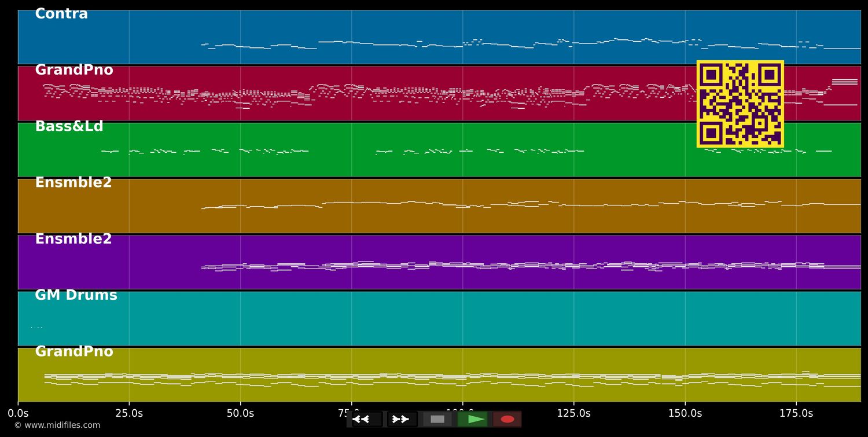Click the fast-forward button

click(x=402, y=419)
